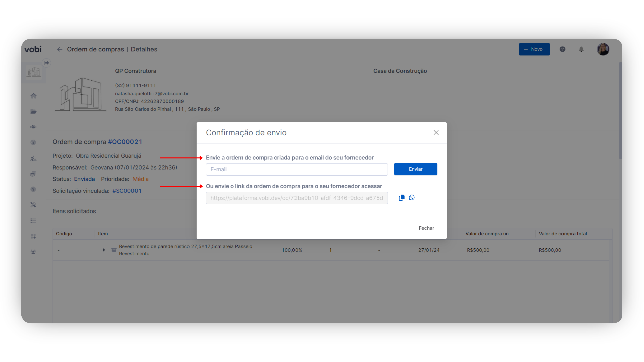The image size is (644, 362).
Task: Click Fechar to close the dialog
Action: click(426, 228)
